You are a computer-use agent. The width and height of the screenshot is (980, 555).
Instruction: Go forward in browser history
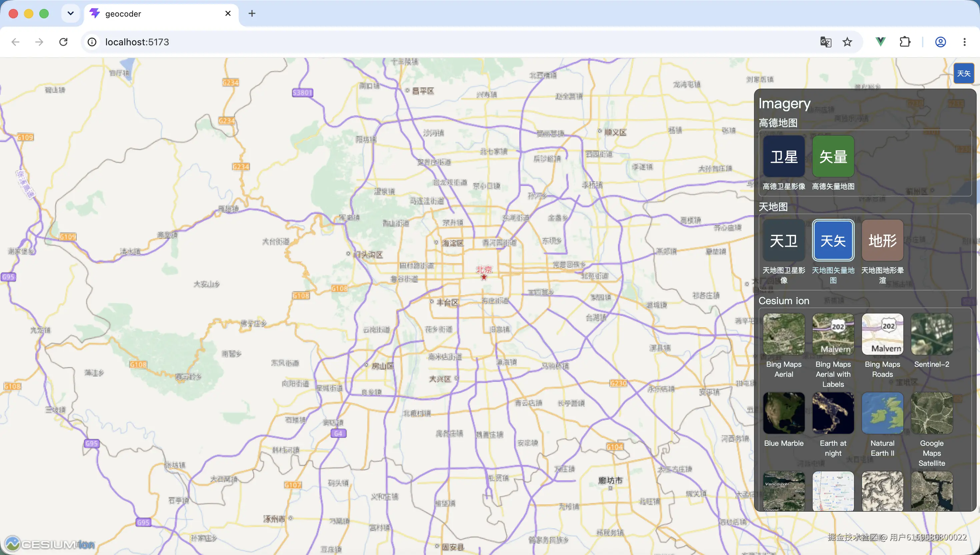coord(39,42)
